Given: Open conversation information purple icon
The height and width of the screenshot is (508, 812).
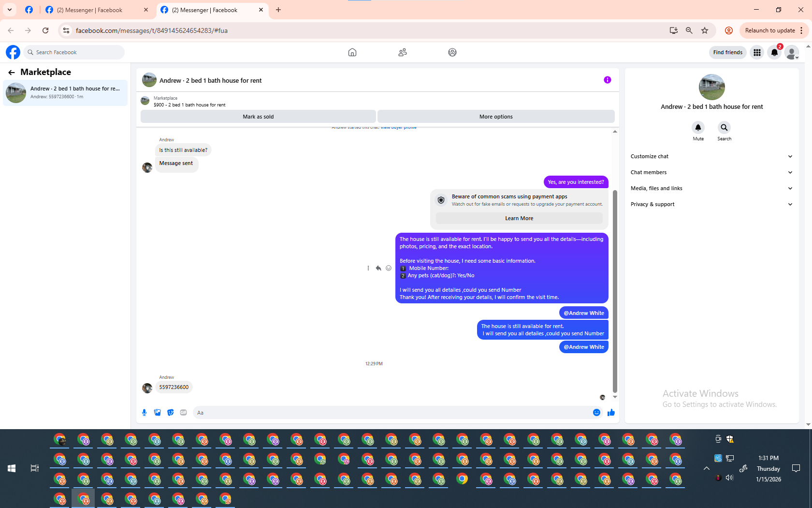Looking at the screenshot, I should (x=608, y=80).
